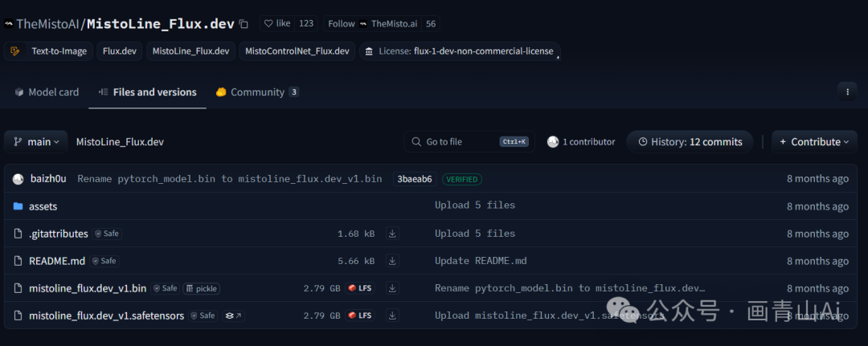Open the flux-1-dev-non-commercial-license tag
The width and height of the screenshot is (868, 346).
460,51
